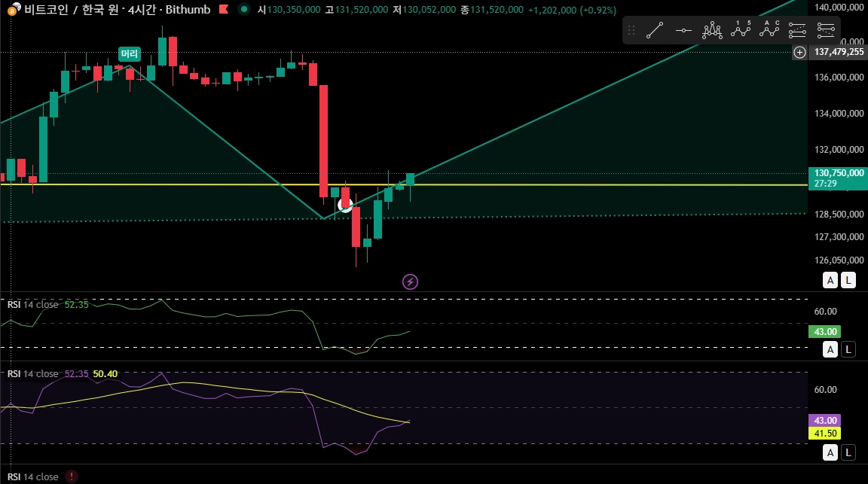Image resolution: width=868 pixels, height=484 pixels.
Task: Click the 128,500,000 price axis label
Action: coord(839,214)
